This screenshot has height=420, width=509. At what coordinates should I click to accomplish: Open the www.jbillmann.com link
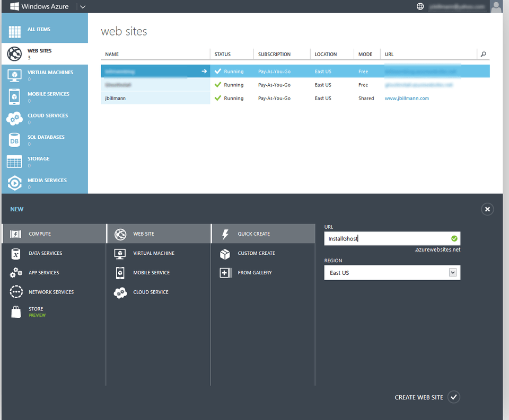coord(407,99)
